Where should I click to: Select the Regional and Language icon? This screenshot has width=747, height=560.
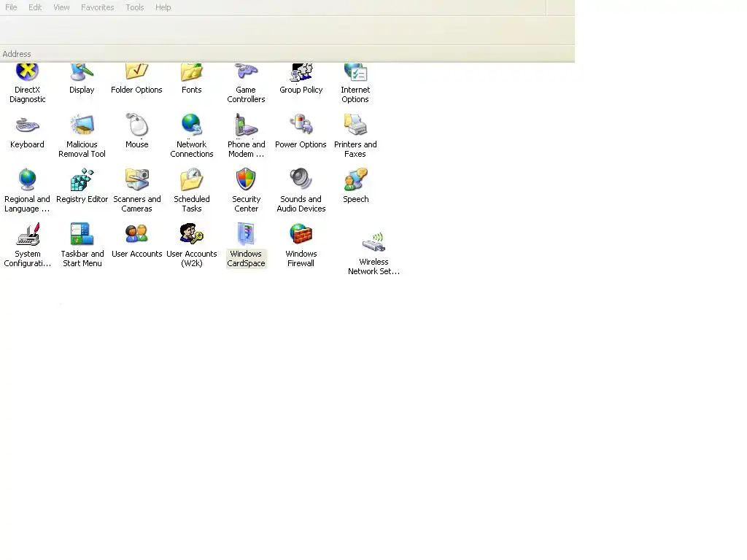27,180
